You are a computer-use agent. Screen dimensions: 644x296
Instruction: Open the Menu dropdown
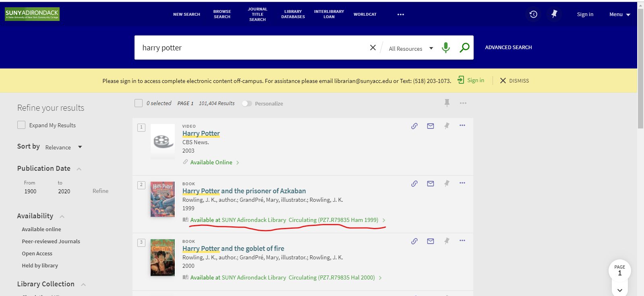619,14
